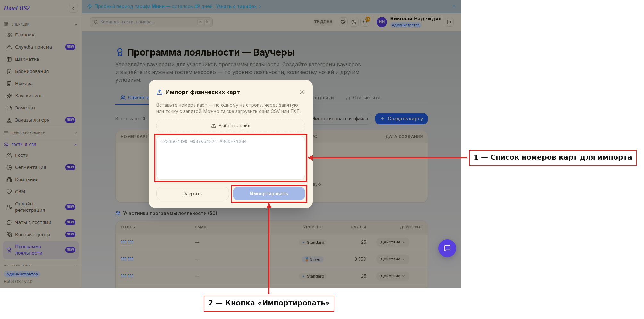Click the Чаты с гостями bubble icon
Image resolution: width=644 pixels, height=319 pixels.
point(9,222)
